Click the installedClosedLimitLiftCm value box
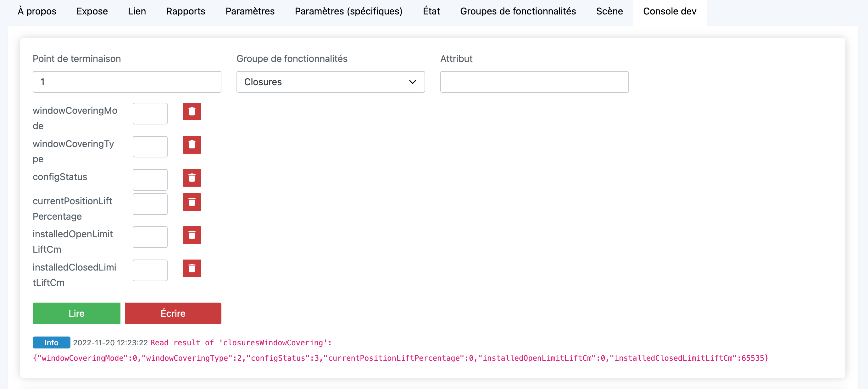This screenshot has height=389, width=868. pos(150,270)
